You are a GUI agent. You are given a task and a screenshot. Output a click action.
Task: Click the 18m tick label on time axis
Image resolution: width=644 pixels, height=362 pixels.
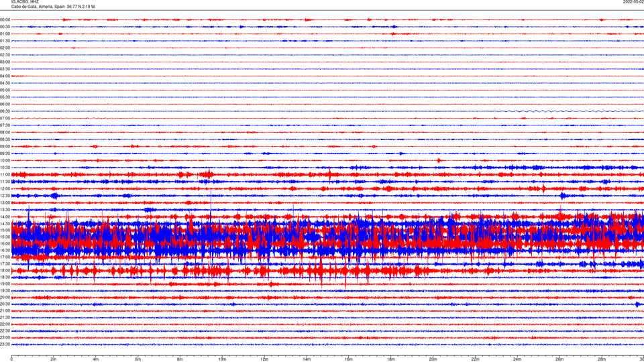[391, 359]
